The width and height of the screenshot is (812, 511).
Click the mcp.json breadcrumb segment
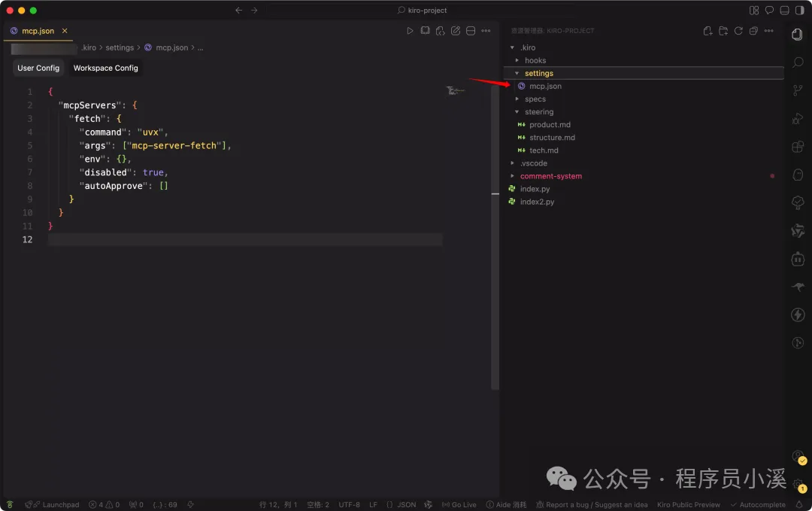coord(172,47)
